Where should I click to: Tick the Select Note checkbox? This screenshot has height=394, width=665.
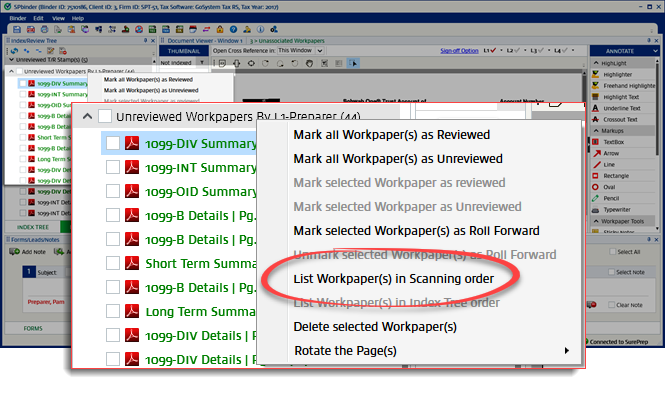(611, 272)
